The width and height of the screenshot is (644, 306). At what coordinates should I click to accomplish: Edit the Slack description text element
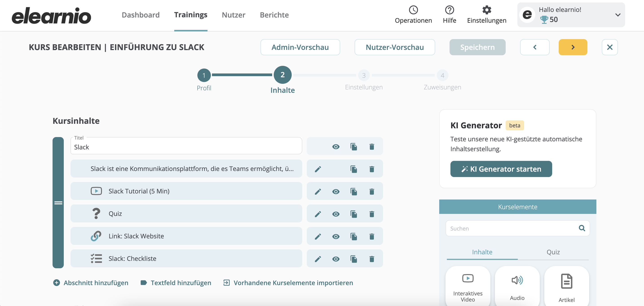pos(318,169)
